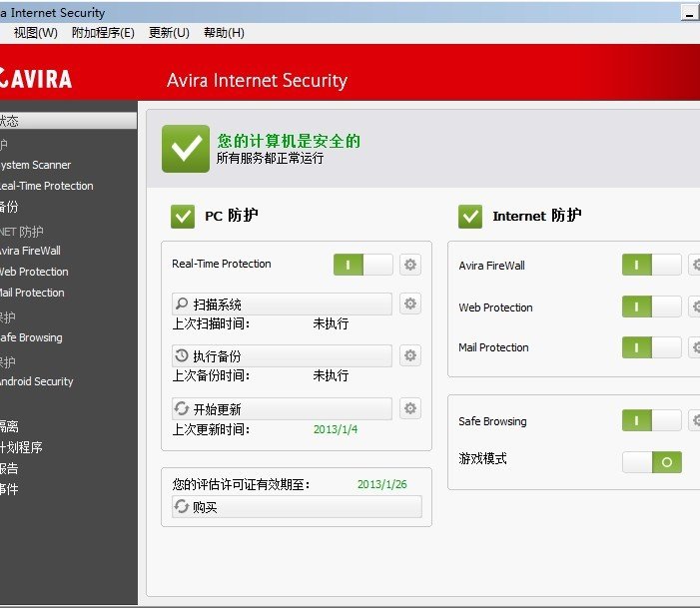Image resolution: width=700 pixels, height=608 pixels.
Task: Select System Scanner in sidebar
Action: click(35, 165)
